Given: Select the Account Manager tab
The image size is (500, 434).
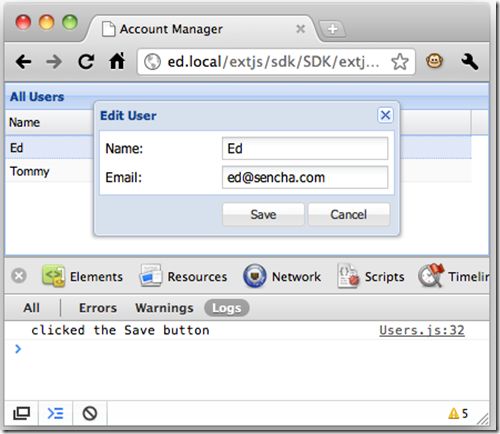Looking at the screenshot, I should [x=203, y=29].
